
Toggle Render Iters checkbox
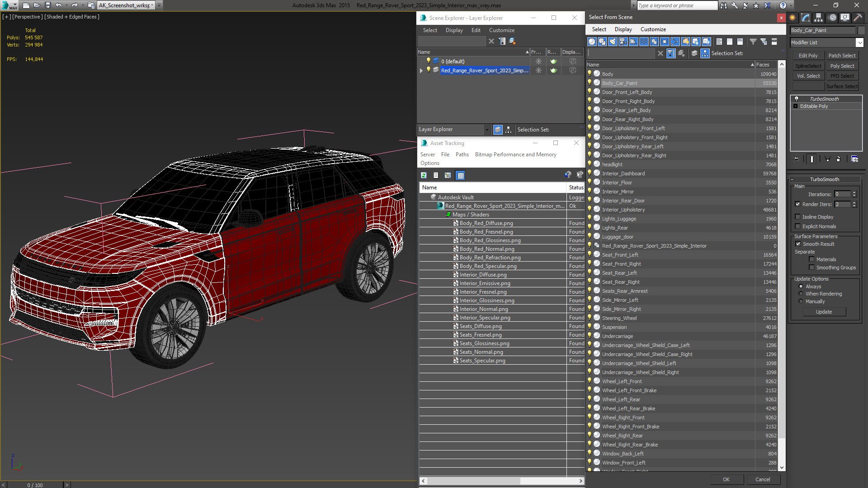pyautogui.click(x=798, y=204)
